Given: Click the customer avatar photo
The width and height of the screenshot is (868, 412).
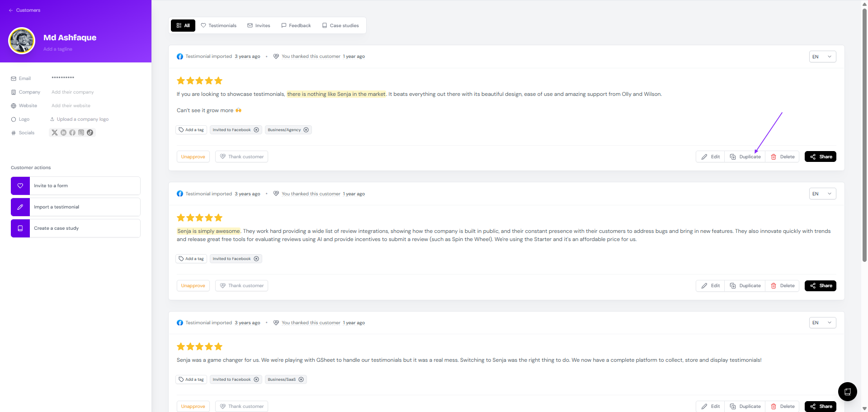Looking at the screenshot, I should click(22, 41).
